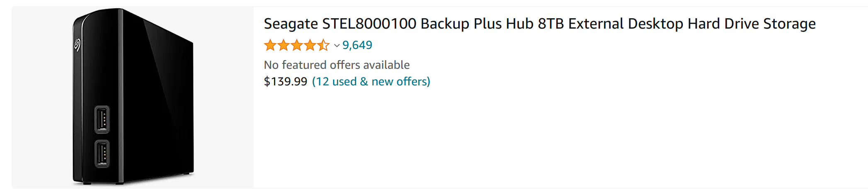
Task: Click the gray background beside the drive image
Action: [x=224, y=97]
